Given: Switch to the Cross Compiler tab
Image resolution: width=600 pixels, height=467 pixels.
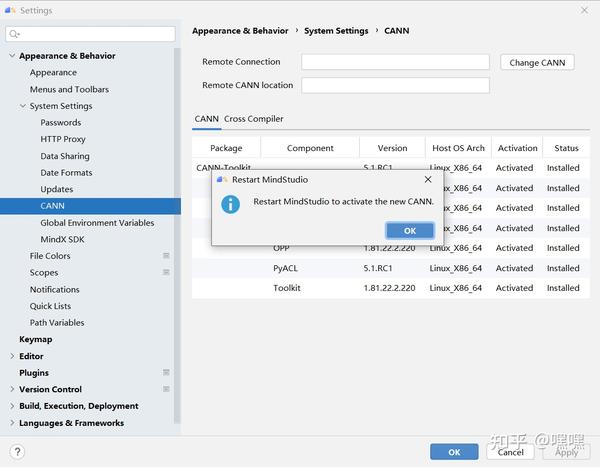Looking at the screenshot, I should 254,119.
